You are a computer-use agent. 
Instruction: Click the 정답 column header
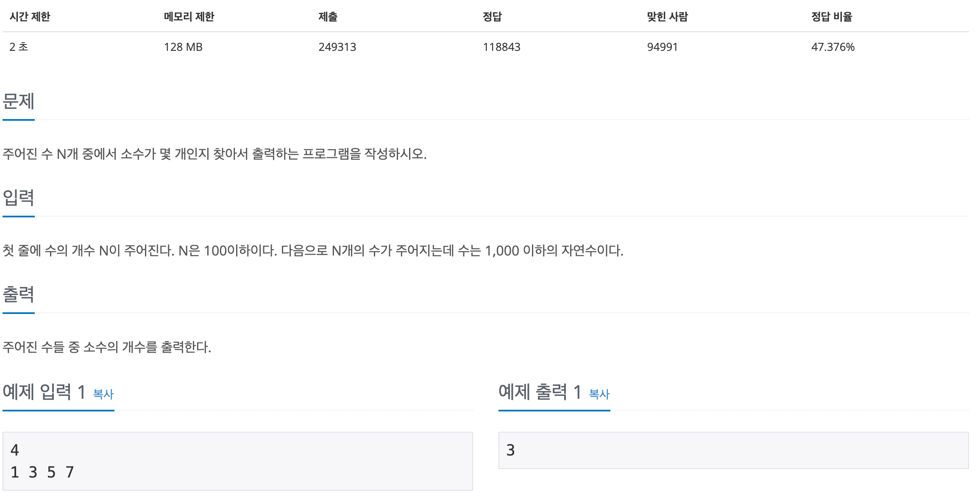(492, 17)
